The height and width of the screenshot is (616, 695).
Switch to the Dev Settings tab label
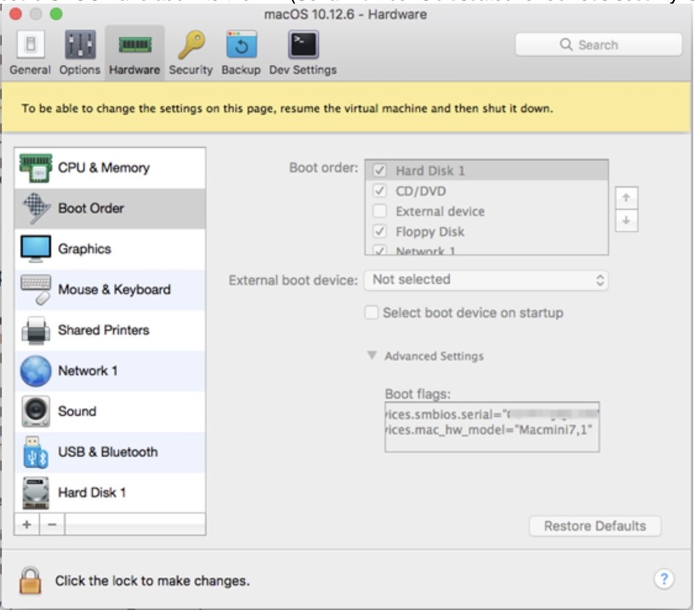click(x=303, y=70)
